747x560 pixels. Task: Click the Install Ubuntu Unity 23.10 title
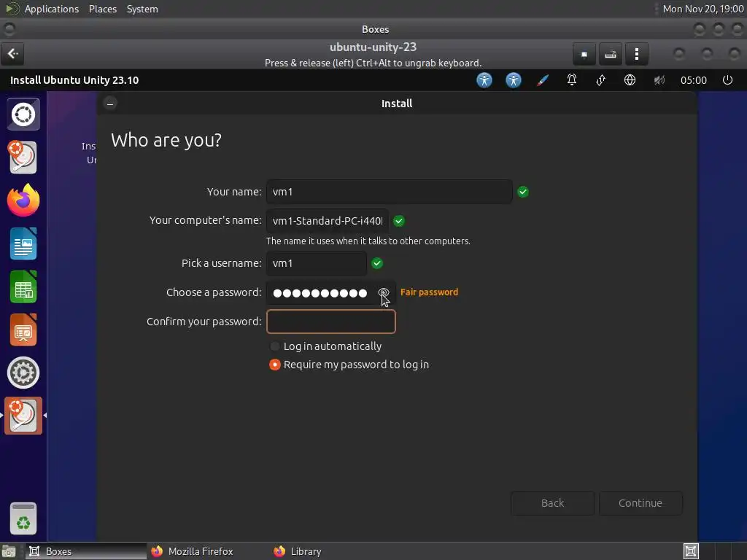coord(74,80)
